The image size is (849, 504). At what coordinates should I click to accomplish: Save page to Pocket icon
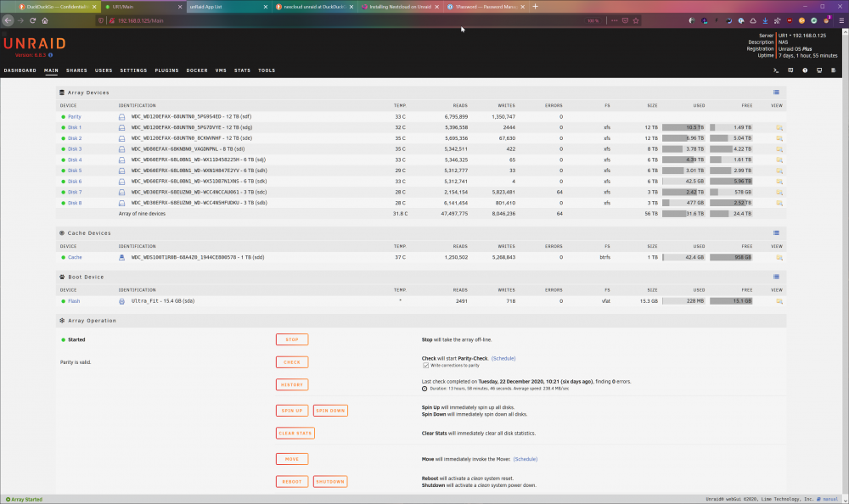coord(625,20)
